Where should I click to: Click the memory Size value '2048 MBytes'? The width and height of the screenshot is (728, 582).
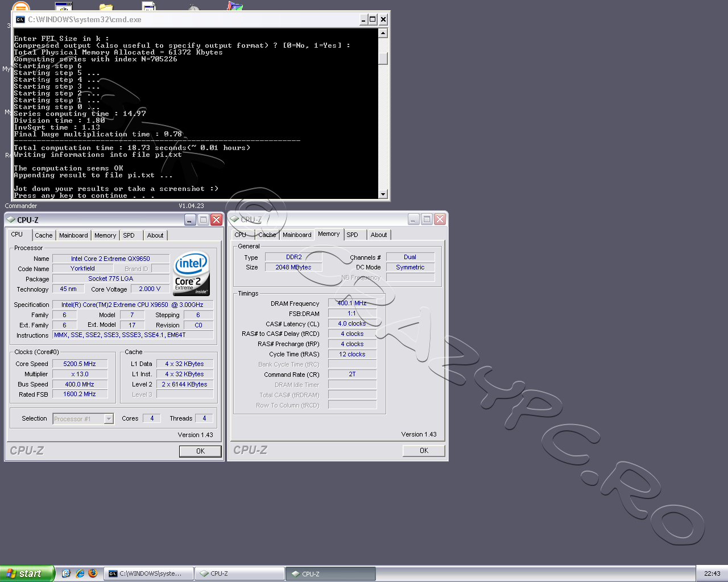293,267
